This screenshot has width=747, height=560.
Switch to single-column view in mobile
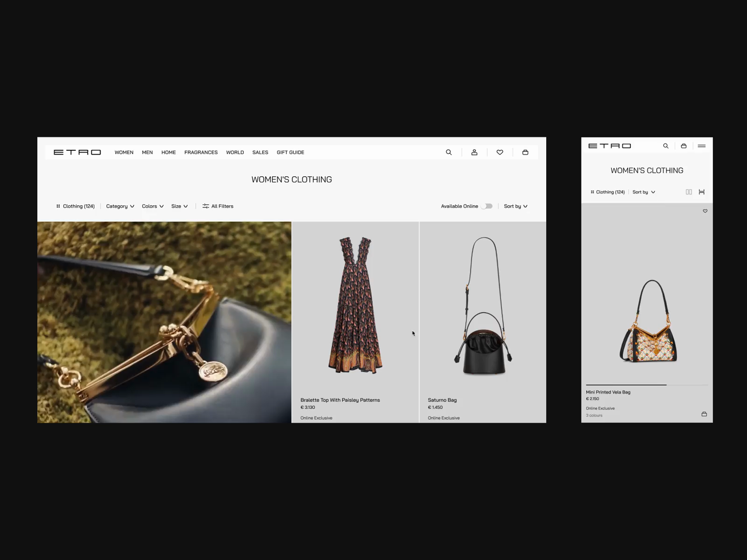701,192
